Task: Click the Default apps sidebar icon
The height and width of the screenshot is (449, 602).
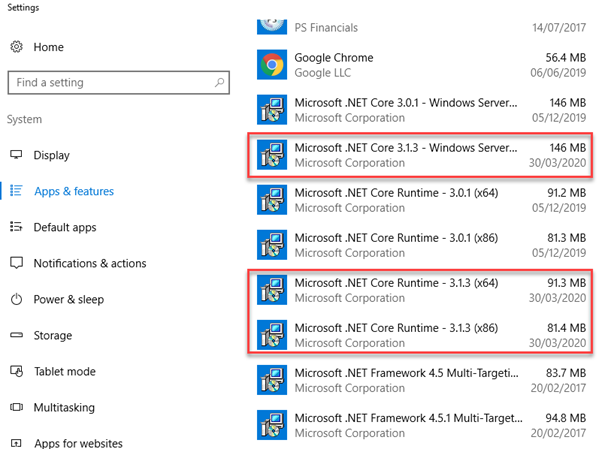Action: (17, 227)
